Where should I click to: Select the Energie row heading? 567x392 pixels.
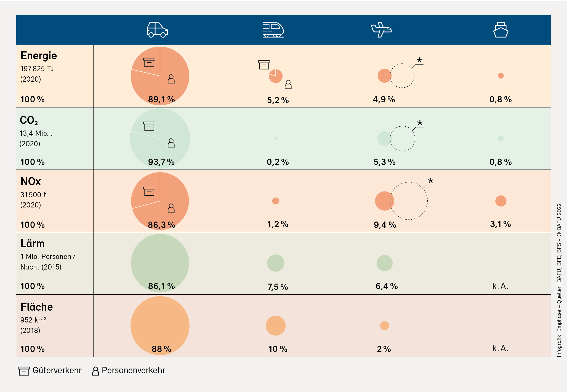[39, 56]
